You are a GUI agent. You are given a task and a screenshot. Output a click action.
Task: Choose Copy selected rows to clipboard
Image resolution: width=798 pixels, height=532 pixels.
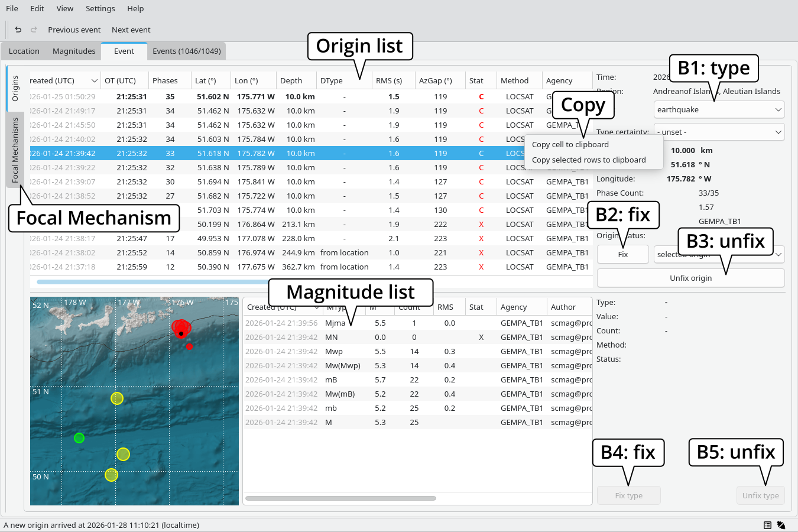tap(589, 160)
